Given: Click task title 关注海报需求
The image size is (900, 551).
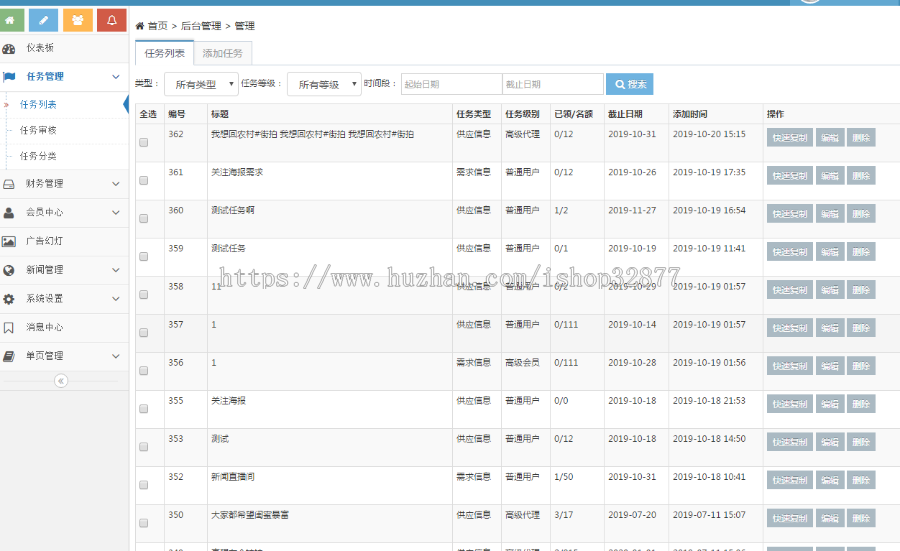Looking at the screenshot, I should tap(237, 172).
